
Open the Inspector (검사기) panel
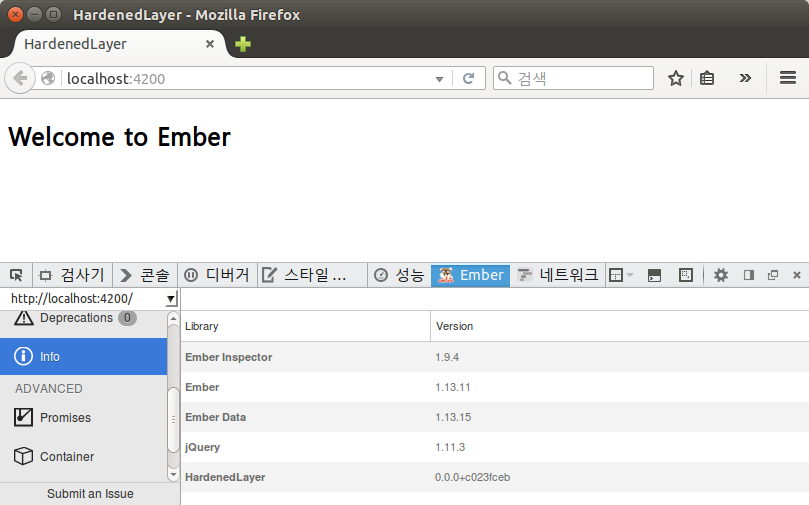click(72, 275)
